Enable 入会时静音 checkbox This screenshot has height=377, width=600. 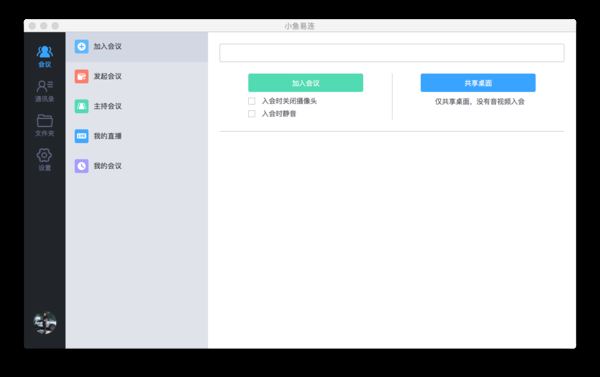click(252, 114)
